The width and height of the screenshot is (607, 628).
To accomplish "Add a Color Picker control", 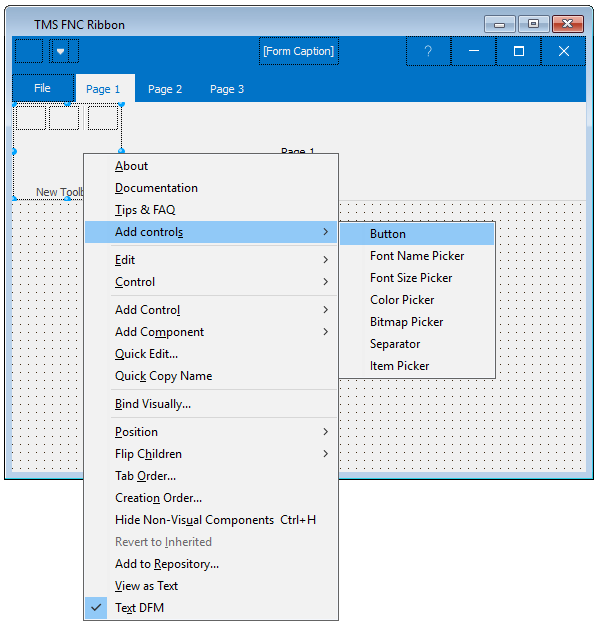I will 417,300.
